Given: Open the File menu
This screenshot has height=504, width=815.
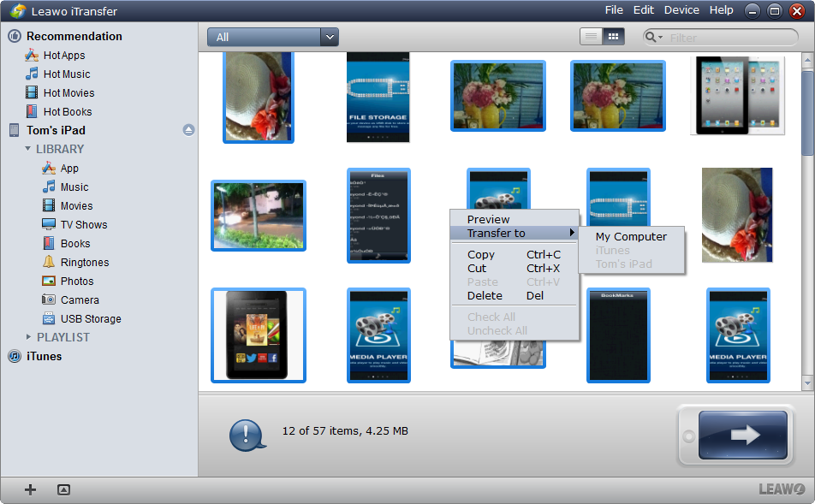Looking at the screenshot, I should (614, 10).
